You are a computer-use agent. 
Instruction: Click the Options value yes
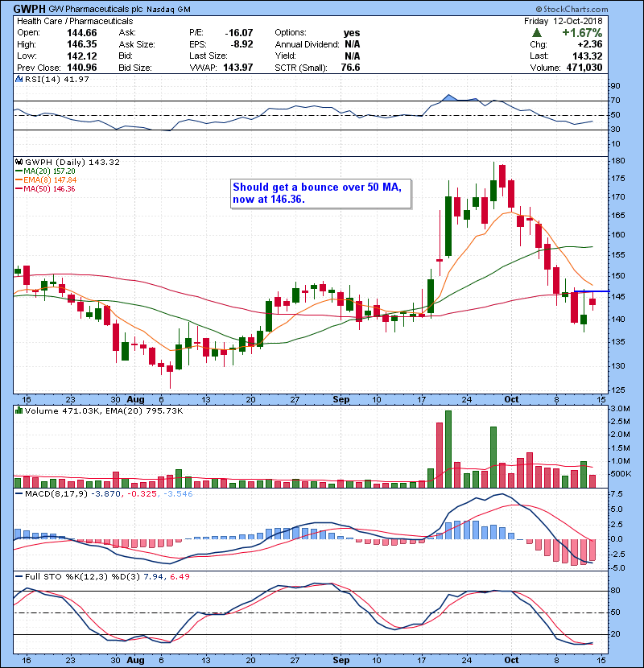352,33
